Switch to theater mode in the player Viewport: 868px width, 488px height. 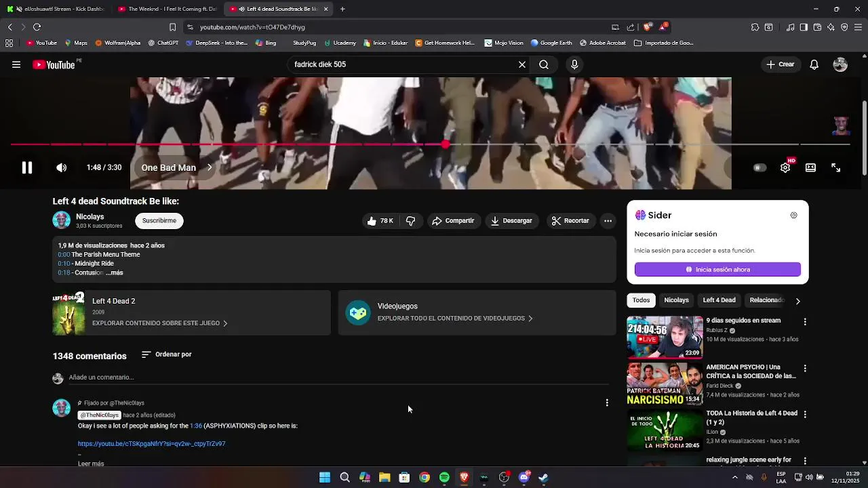point(810,167)
